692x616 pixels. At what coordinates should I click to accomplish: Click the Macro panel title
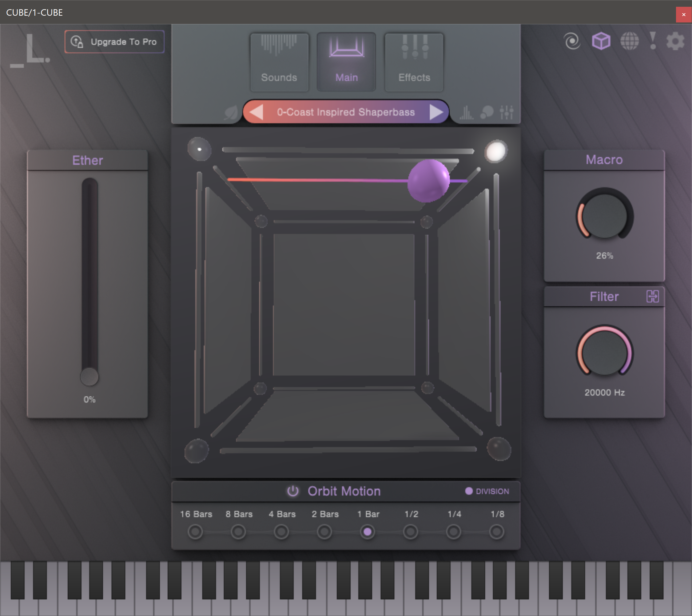click(x=604, y=159)
